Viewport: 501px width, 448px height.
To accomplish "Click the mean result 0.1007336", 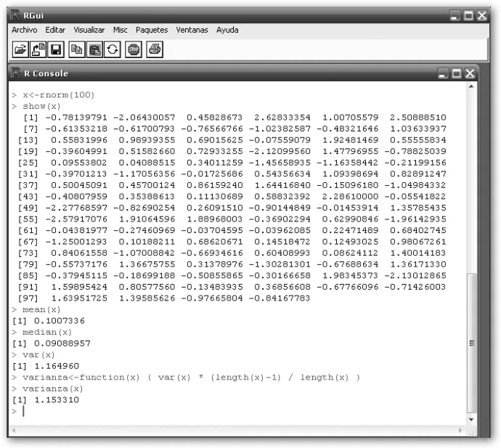I will click(60, 321).
